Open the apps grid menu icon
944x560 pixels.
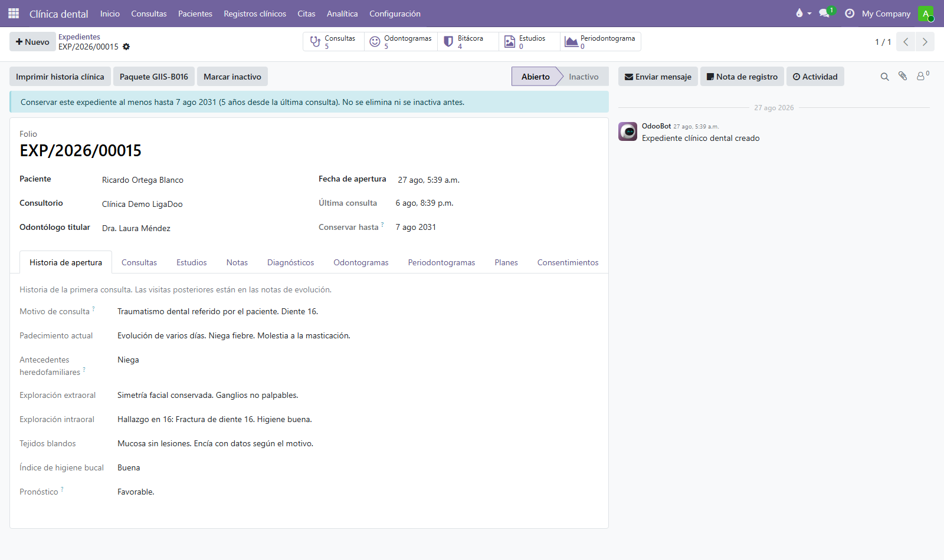point(14,13)
